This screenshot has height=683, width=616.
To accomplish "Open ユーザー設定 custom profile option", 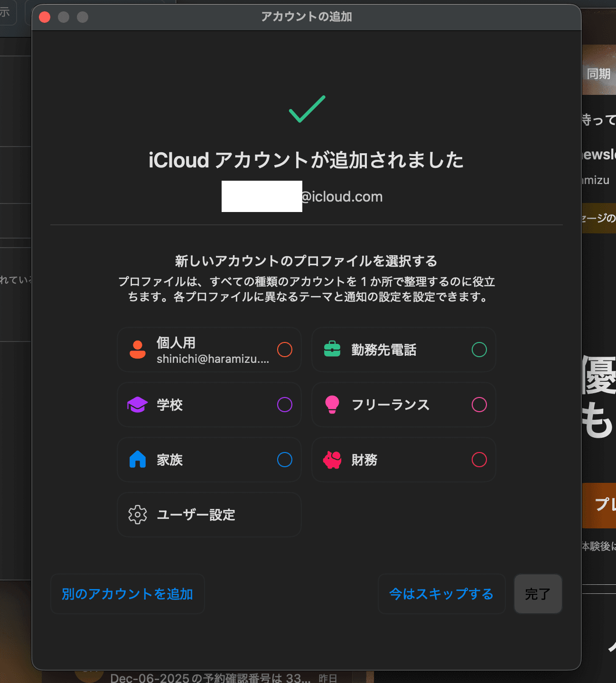I will point(209,515).
